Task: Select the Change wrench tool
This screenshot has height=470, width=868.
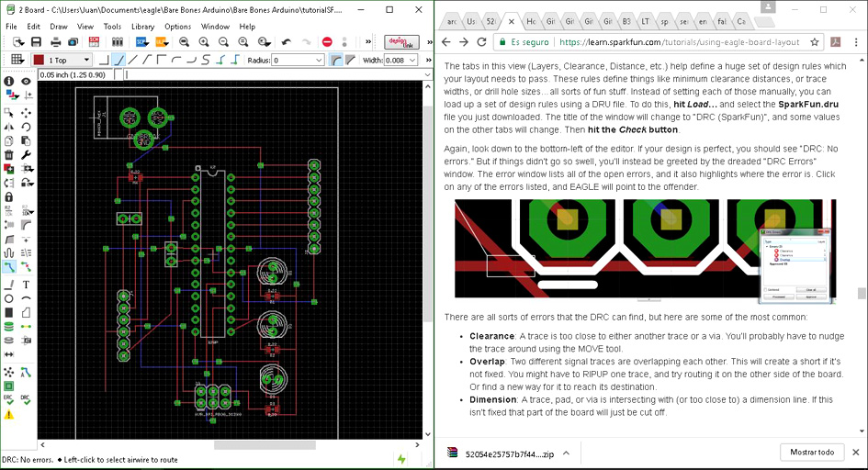Action: (26, 155)
